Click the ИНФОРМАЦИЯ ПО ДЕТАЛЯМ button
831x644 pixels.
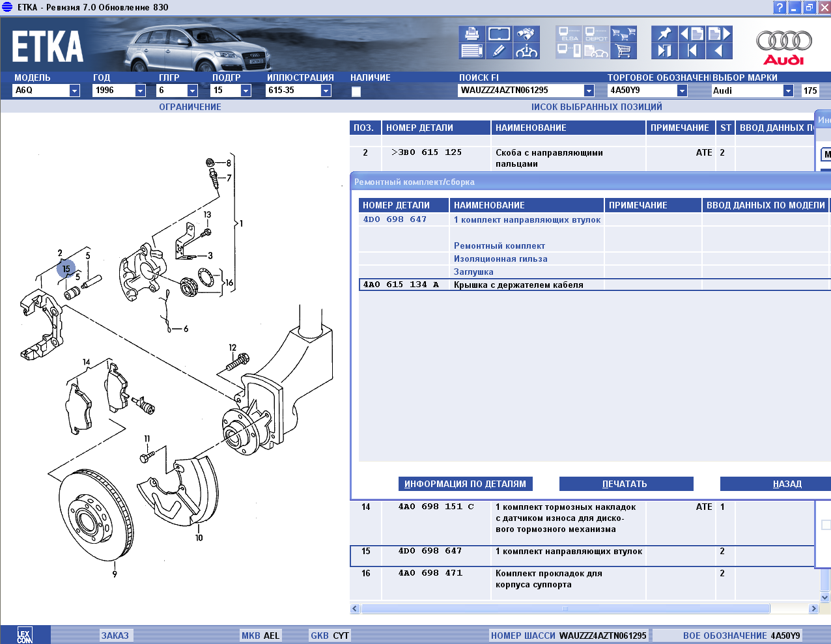coord(465,484)
